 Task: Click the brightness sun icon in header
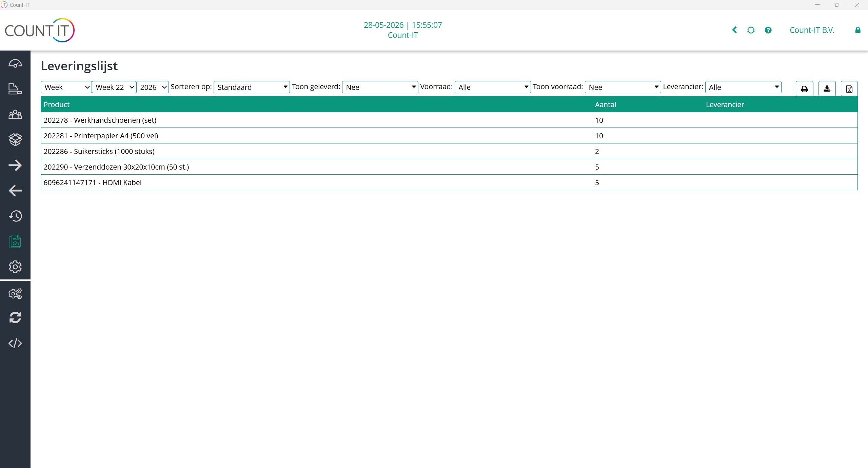(x=751, y=30)
